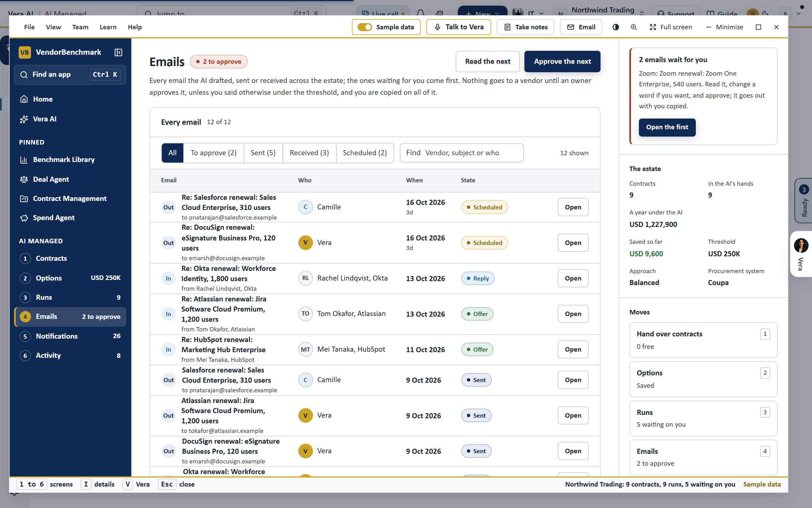The width and height of the screenshot is (812, 508).
Task: Select the Scheduled (2) filter tab
Action: click(x=365, y=153)
